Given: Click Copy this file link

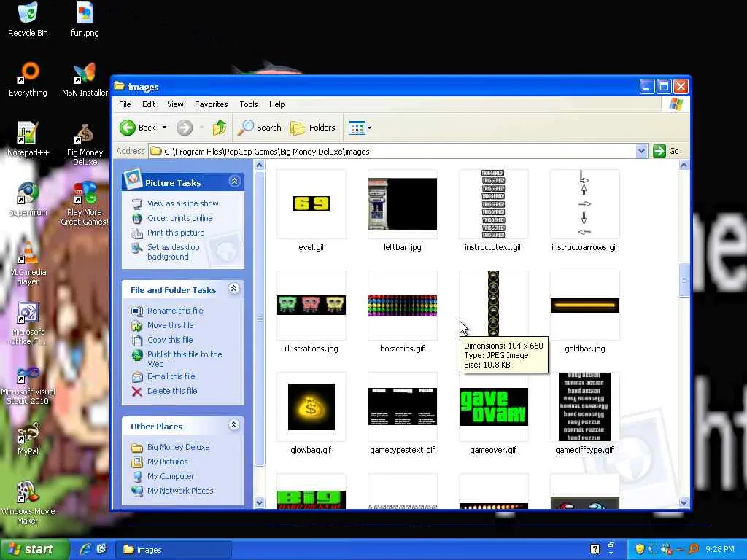Looking at the screenshot, I should (x=170, y=340).
